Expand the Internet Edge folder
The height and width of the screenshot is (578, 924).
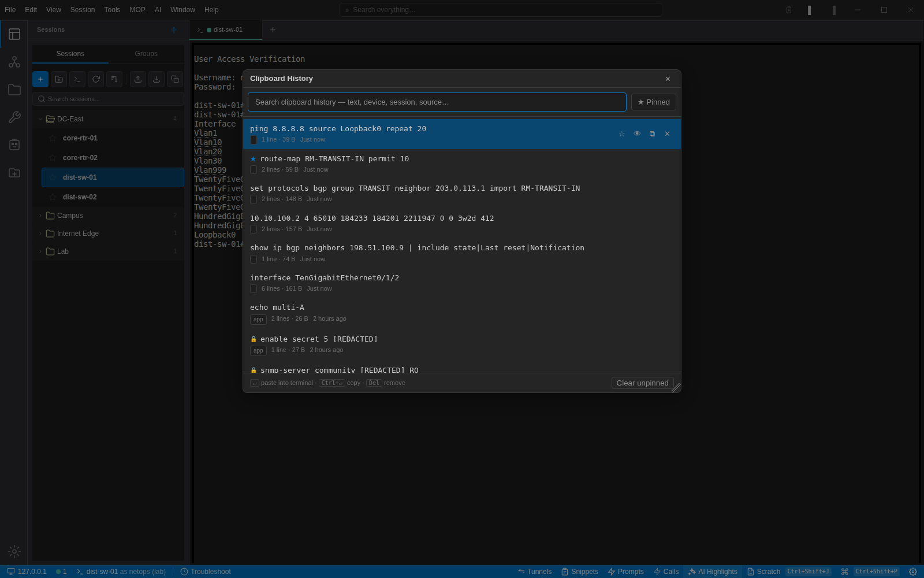pos(40,234)
